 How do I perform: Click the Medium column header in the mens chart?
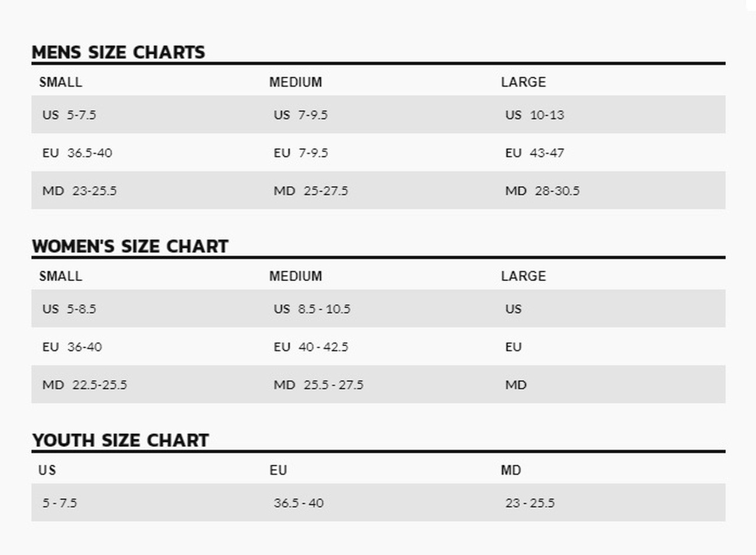(295, 82)
